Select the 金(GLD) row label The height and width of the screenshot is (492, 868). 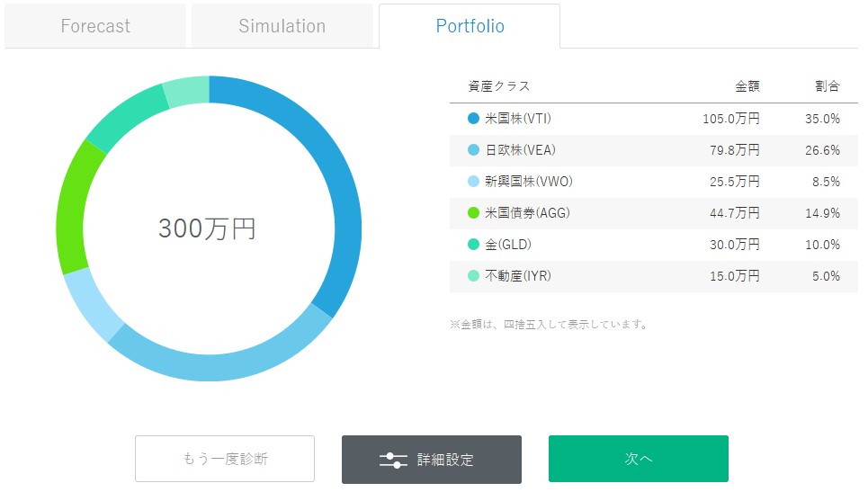click(x=508, y=245)
